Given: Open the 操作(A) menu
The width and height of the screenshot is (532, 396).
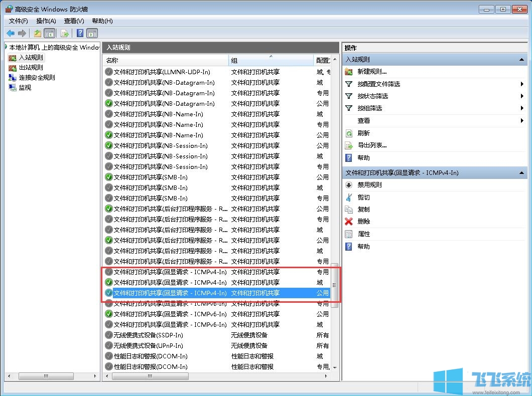Looking at the screenshot, I should 46,21.
